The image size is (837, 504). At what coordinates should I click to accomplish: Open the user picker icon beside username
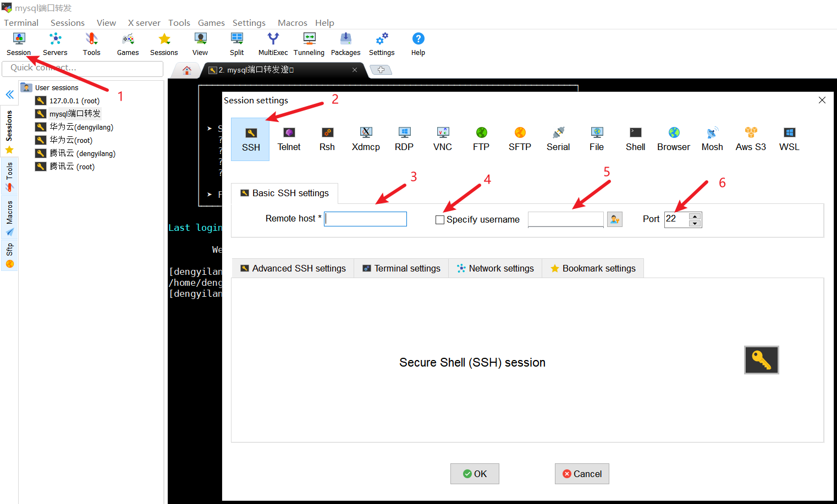point(615,219)
